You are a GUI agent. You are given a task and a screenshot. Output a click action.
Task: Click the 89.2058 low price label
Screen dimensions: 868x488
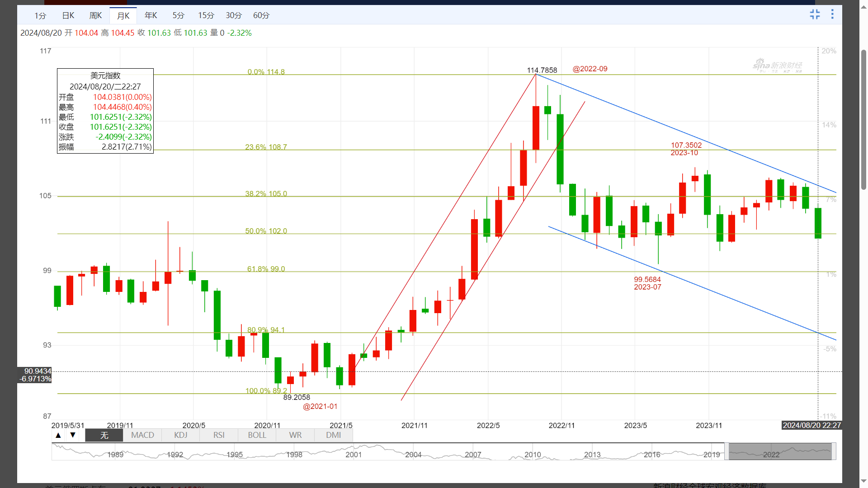pyautogui.click(x=297, y=397)
